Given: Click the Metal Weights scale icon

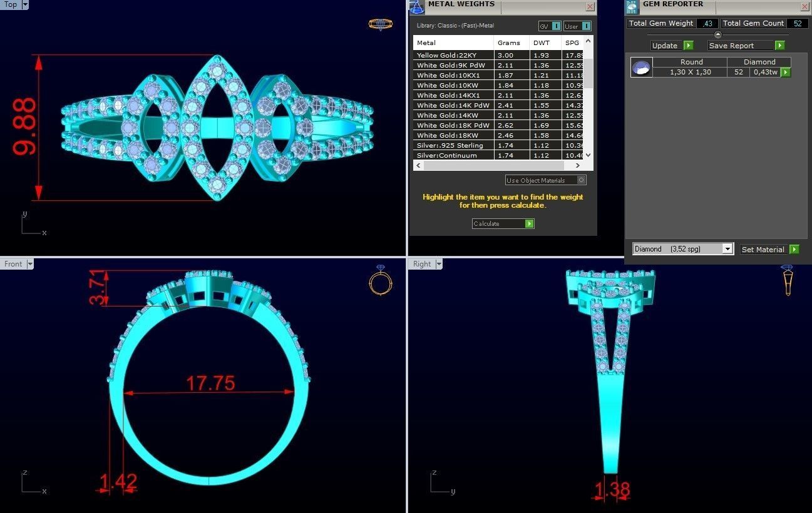Looking at the screenshot, I should pos(417,7).
